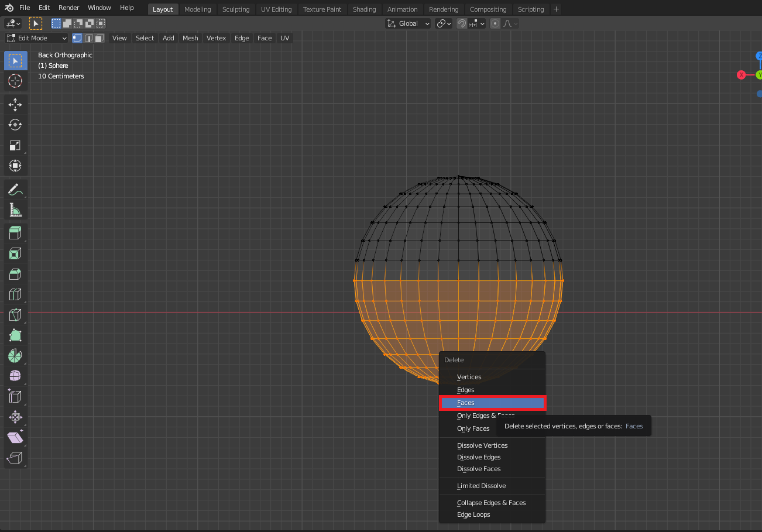Open the Global transform orientation dropdown
Screen dimensions: 762x532
[408, 23]
